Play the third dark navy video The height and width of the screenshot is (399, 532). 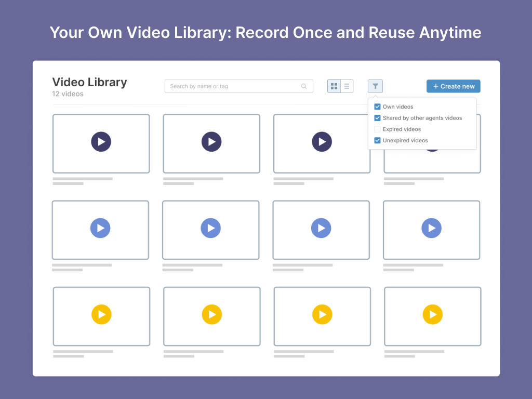[x=322, y=142]
